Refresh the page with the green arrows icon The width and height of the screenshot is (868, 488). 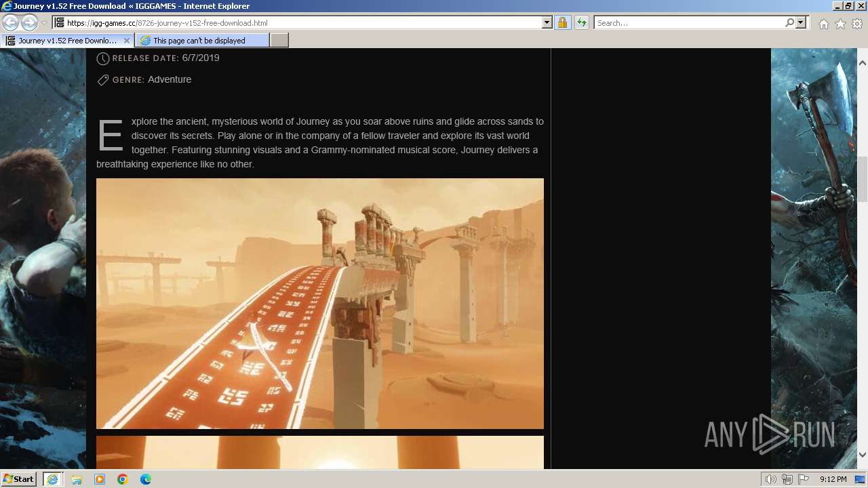coord(581,23)
